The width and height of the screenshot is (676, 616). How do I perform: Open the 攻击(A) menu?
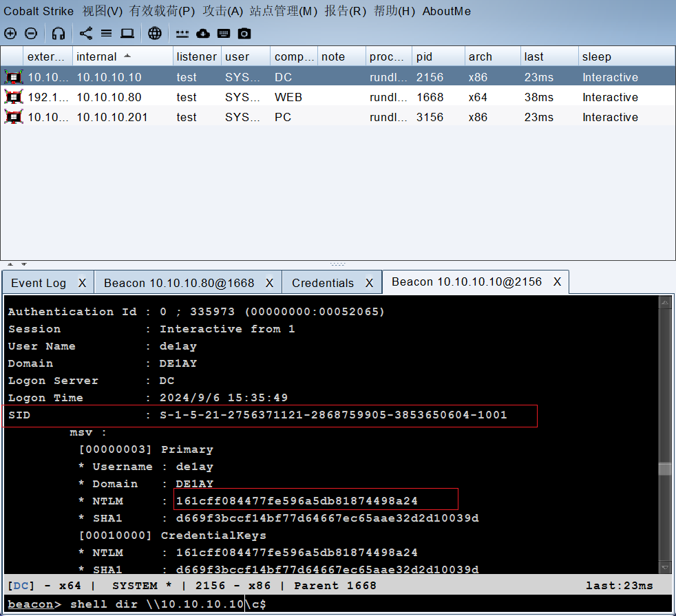coord(223,11)
